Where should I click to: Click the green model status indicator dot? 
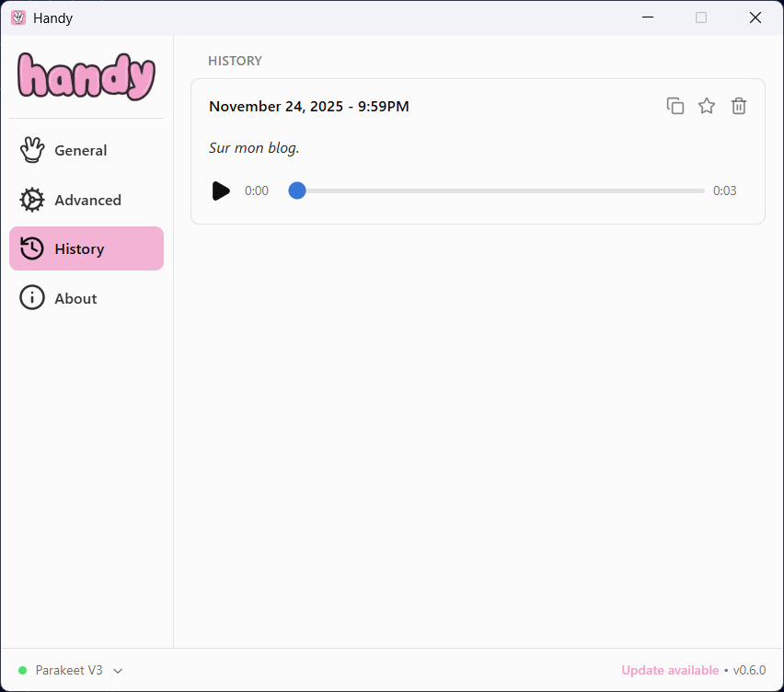pos(23,670)
